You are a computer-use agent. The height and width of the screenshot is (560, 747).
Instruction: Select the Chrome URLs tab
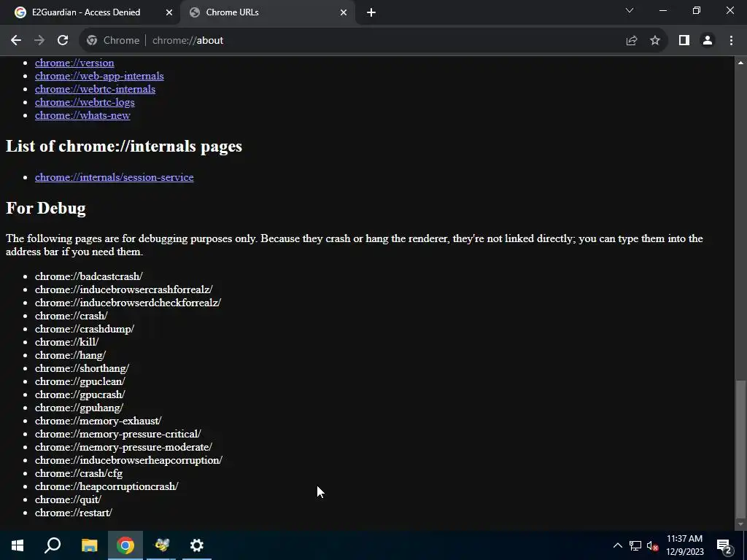[x=268, y=12]
